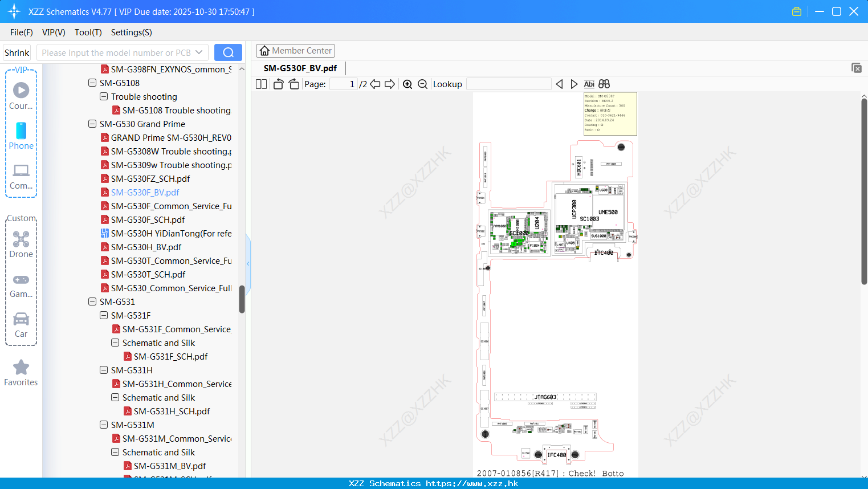Open SM-G5108 Trouble shooting file
This screenshot has height=489, width=868.
(x=177, y=110)
